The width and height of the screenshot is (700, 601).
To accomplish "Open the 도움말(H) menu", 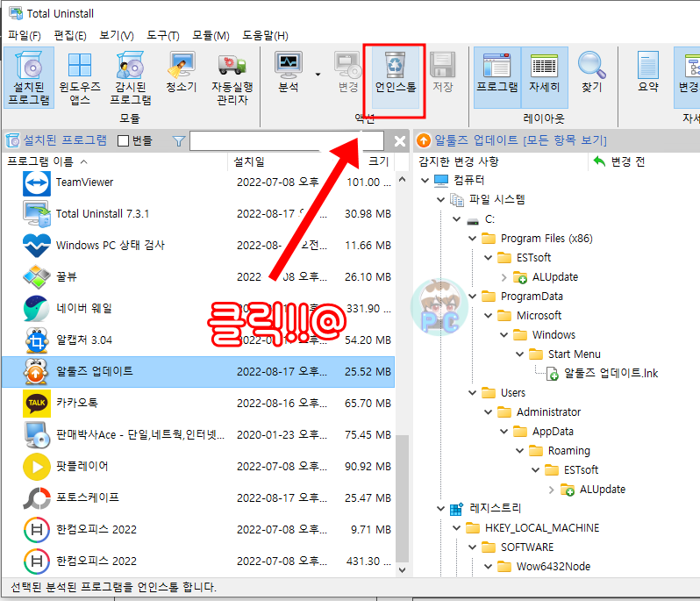I will click(265, 35).
